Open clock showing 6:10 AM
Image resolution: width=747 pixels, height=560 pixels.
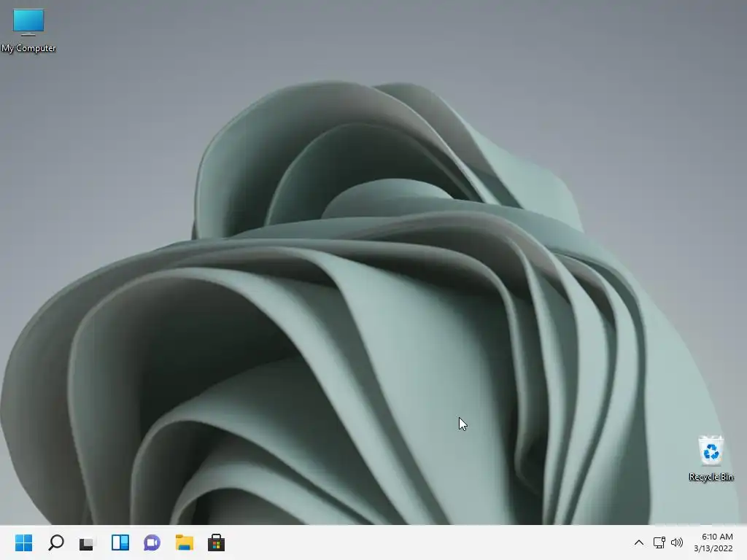coord(717,537)
